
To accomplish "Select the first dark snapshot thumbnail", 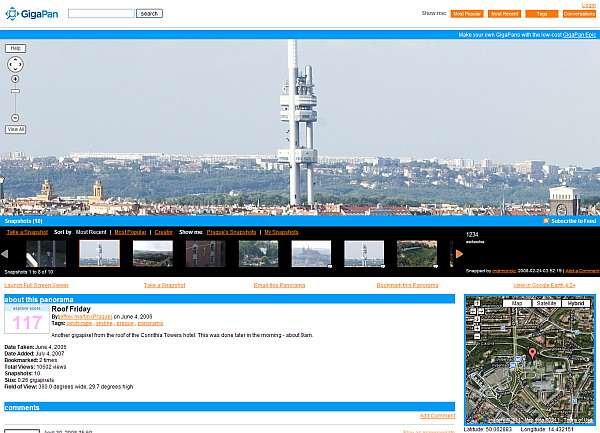I will click(46, 254).
